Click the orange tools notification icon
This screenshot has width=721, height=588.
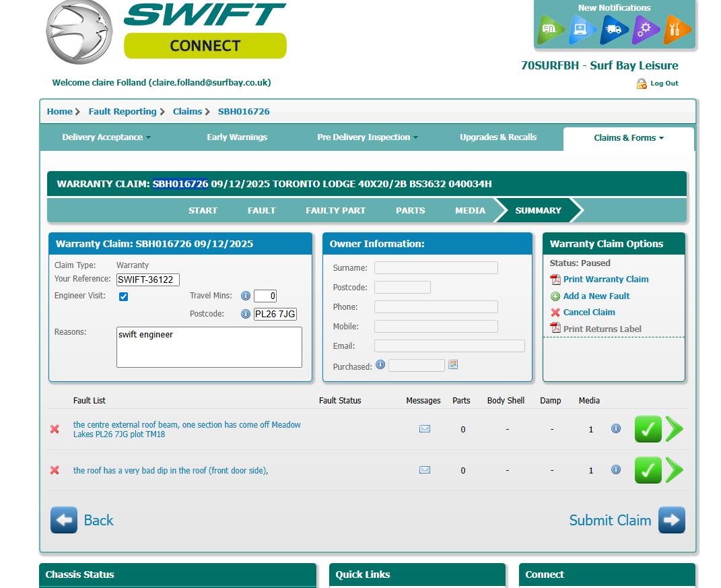(677, 30)
